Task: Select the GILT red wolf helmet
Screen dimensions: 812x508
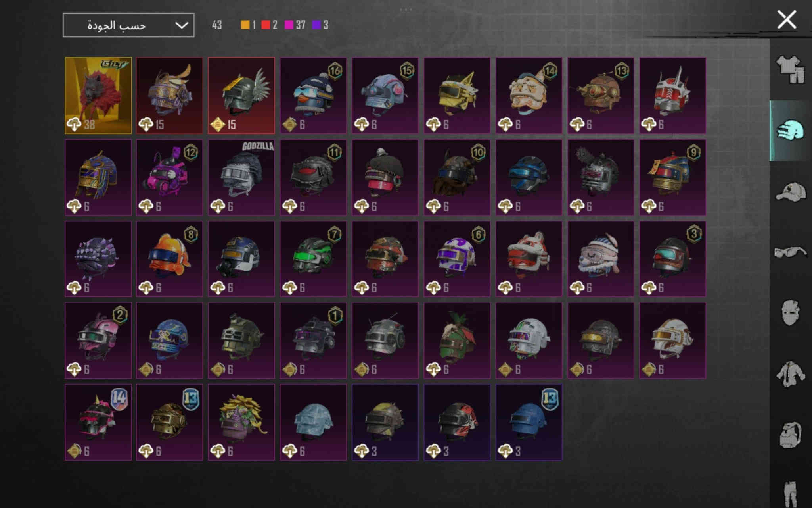Action: (x=98, y=96)
